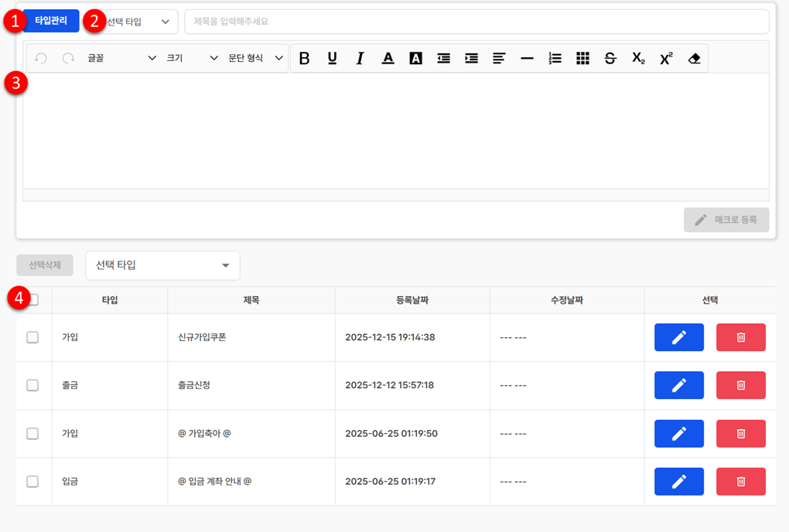Click the superscript icon
789x532 pixels.
coord(666,59)
